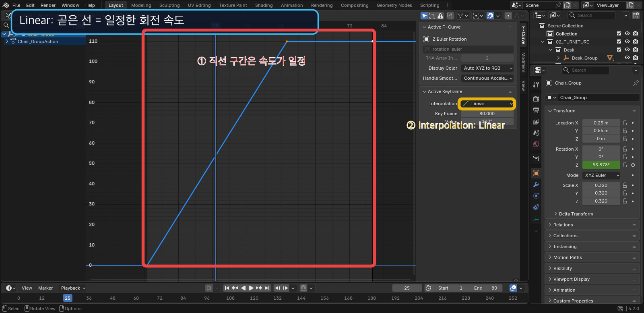Open the Edit menu
The width and height of the screenshot is (644, 313).
click(x=30, y=5)
